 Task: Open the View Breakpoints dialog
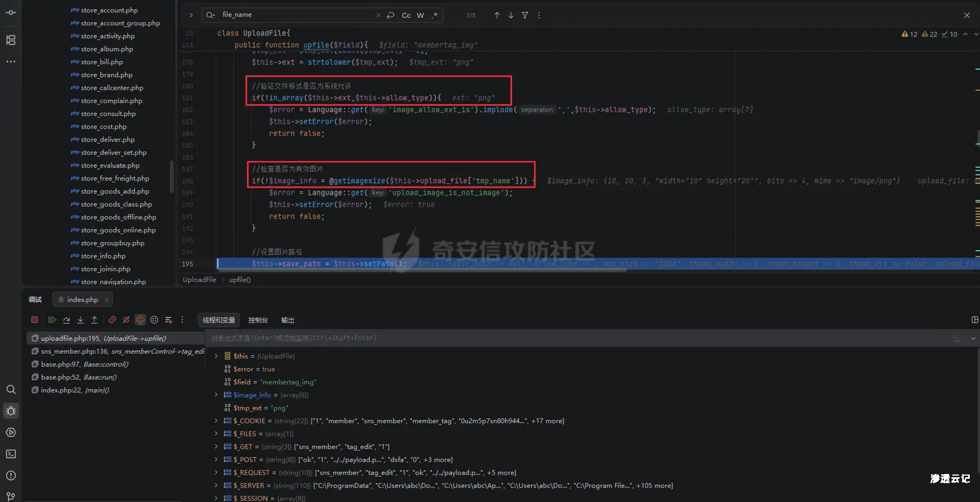pos(112,320)
